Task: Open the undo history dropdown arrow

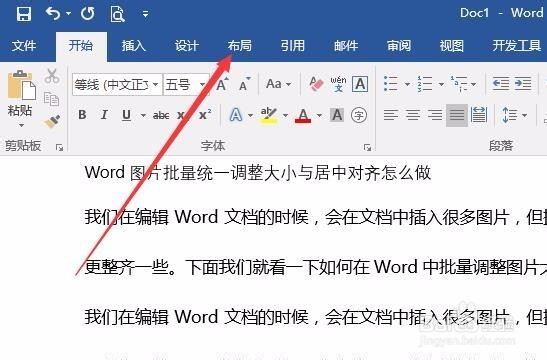Action: (x=68, y=14)
